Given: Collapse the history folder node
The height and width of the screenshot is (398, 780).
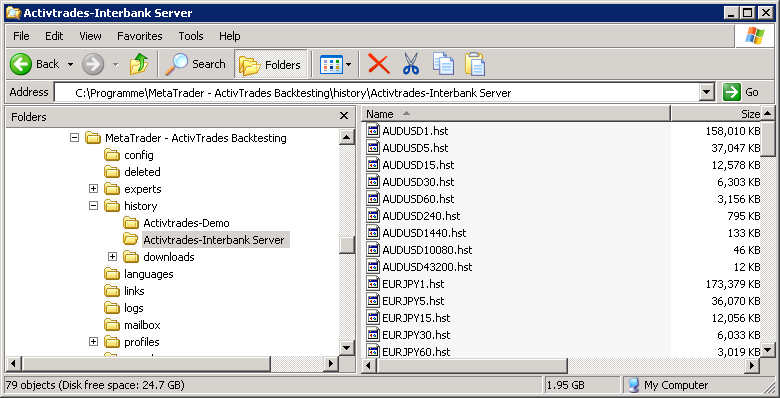Looking at the screenshot, I should click(93, 205).
